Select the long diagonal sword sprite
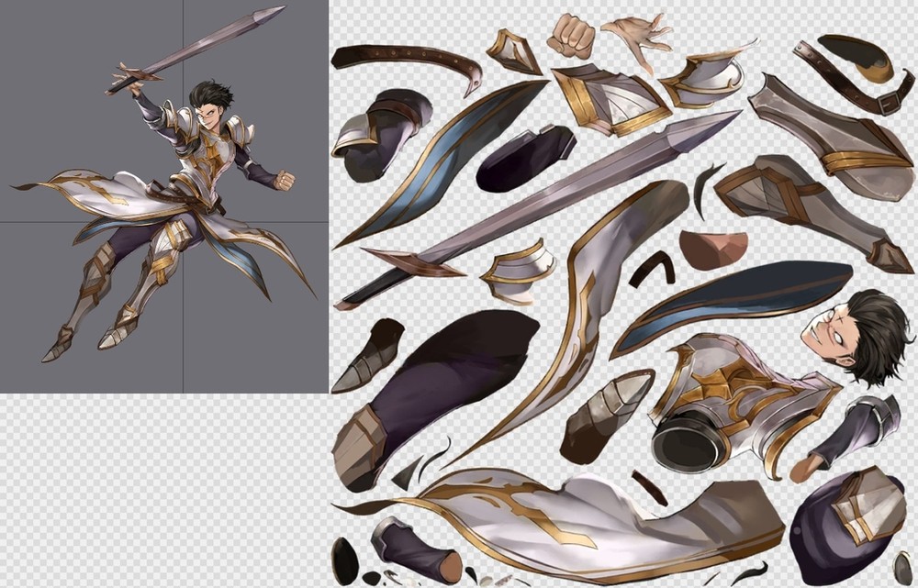The image size is (918, 588). click(x=542, y=206)
